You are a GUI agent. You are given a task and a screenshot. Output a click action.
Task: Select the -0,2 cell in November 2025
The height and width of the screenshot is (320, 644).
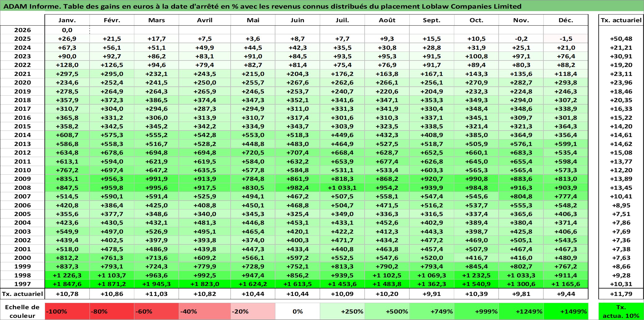coord(521,39)
